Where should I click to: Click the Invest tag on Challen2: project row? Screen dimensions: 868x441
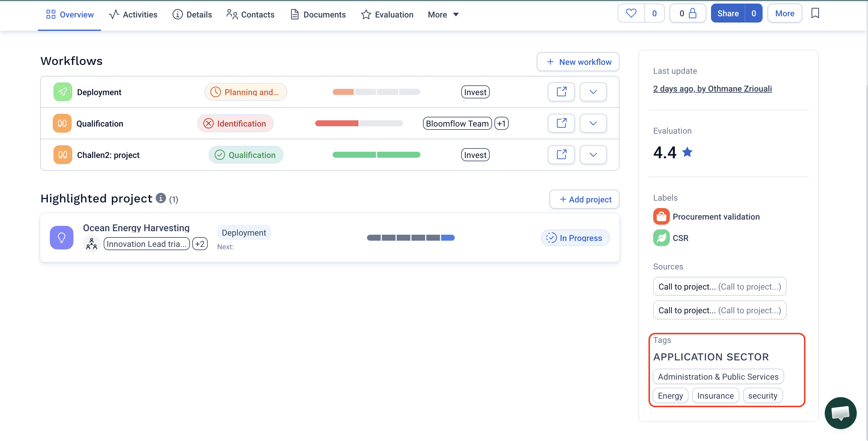(475, 155)
